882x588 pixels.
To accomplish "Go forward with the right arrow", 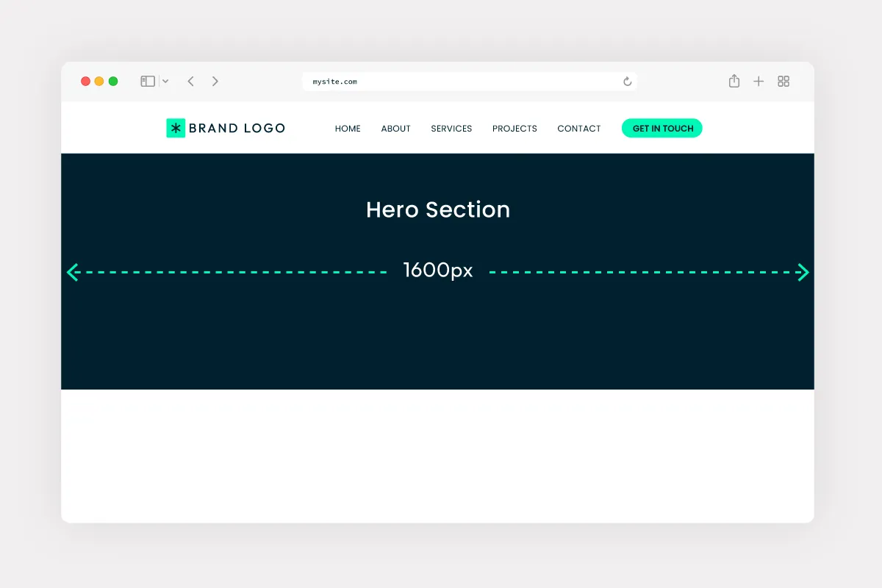I will tap(215, 82).
